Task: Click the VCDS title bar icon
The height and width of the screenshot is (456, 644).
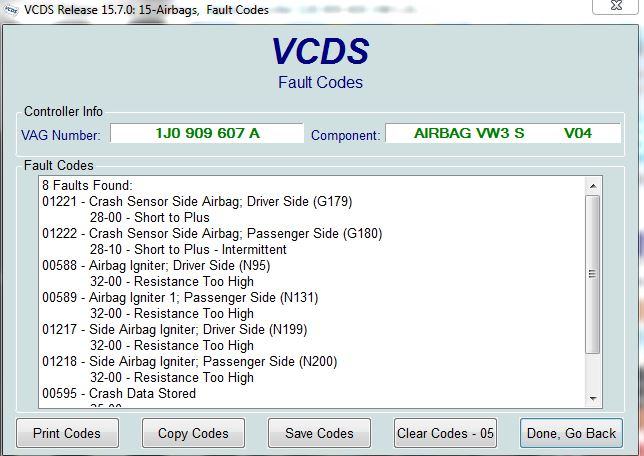Action: coord(10,10)
